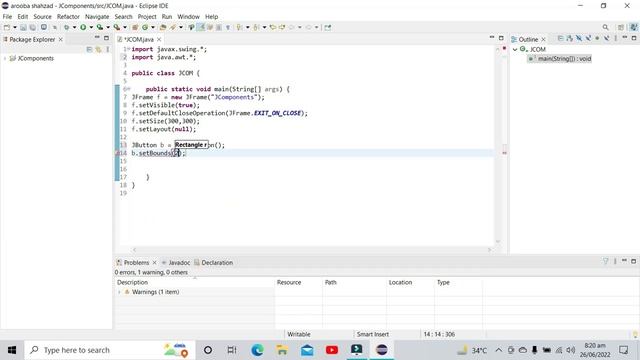This screenshot has height=360, width=640.
Task: Close the Package Explorer view
Action: click(61, 40)
